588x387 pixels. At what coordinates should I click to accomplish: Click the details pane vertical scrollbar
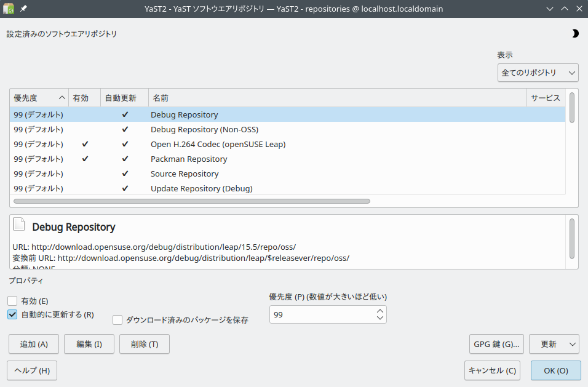coord(572,239)
